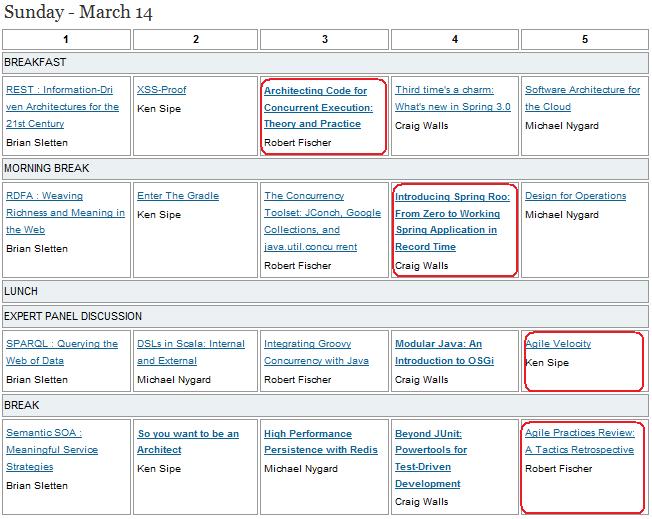Open Design for Operations session link
Screen dimensions: 652x519
(x=575, y=196)
